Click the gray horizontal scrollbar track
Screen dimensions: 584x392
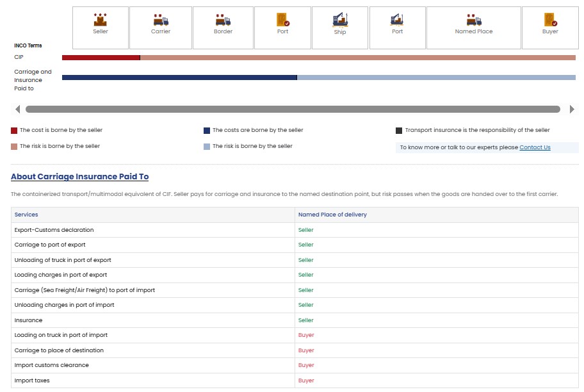click(x=293, y=110)
